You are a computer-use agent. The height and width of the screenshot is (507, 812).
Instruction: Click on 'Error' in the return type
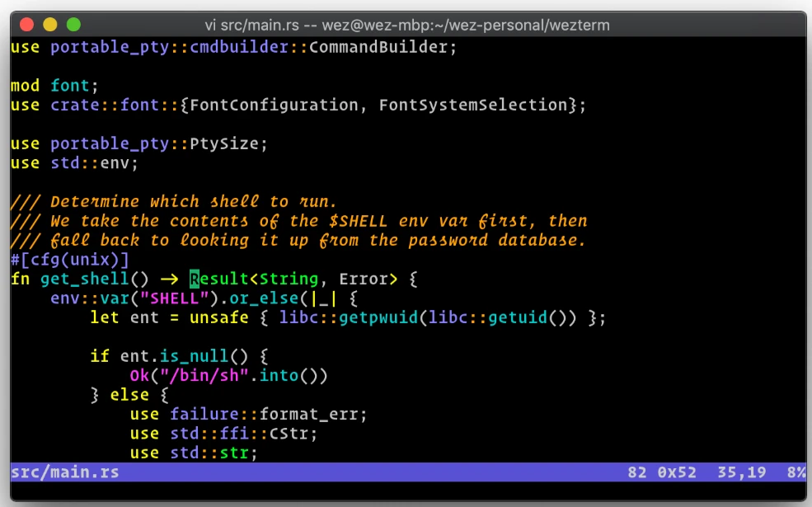click(x=363, y=279)
